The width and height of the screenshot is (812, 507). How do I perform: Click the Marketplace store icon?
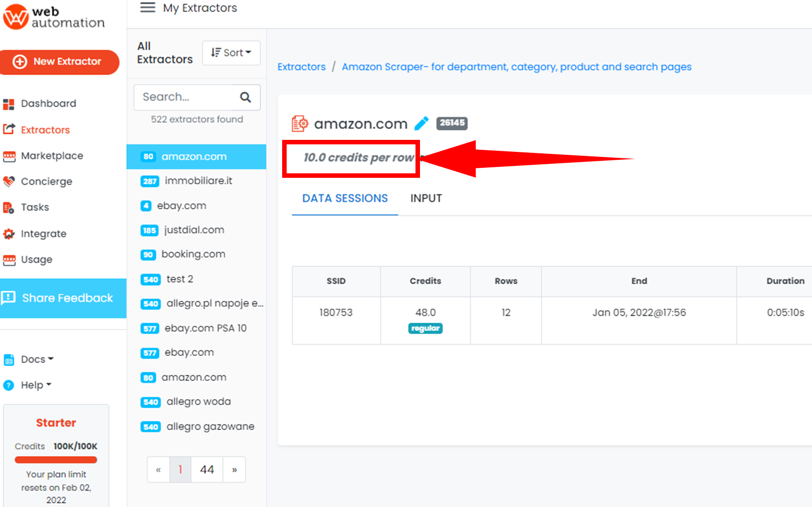(9, 156)
